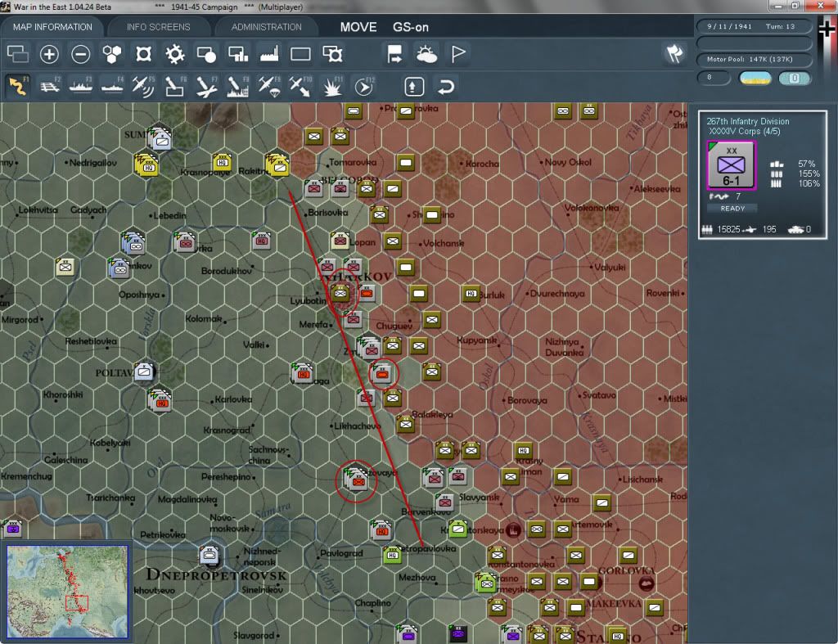Click the 267th Infantry Division name
The width and height of the screenshot is (838, 644).
748,121
